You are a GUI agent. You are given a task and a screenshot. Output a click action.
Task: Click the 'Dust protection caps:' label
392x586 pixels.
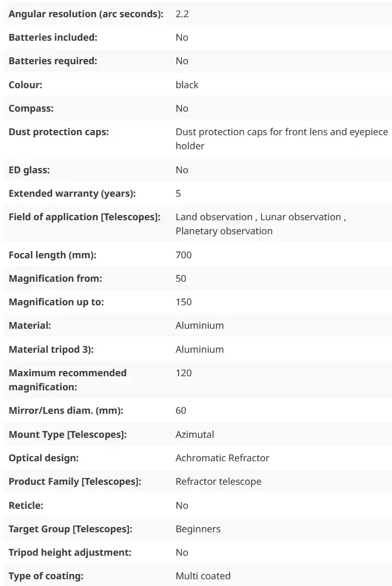point(59,132)
